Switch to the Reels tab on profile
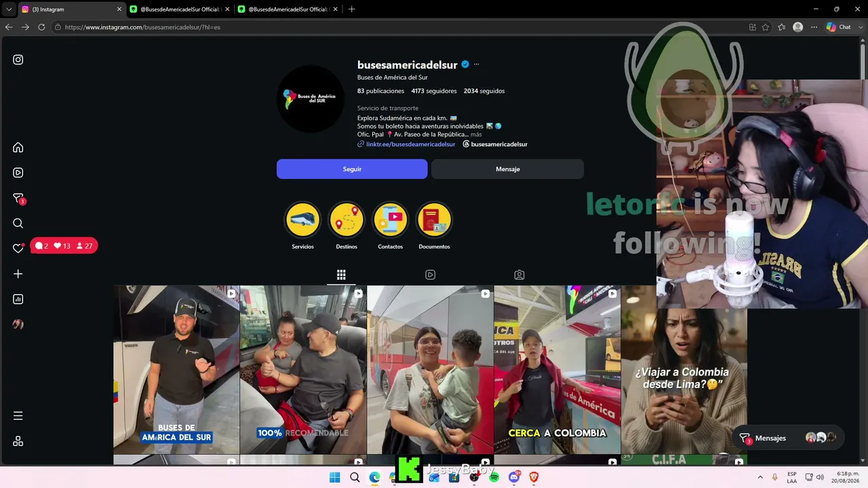This screenshot has width=868, height=488. (430, 274)
